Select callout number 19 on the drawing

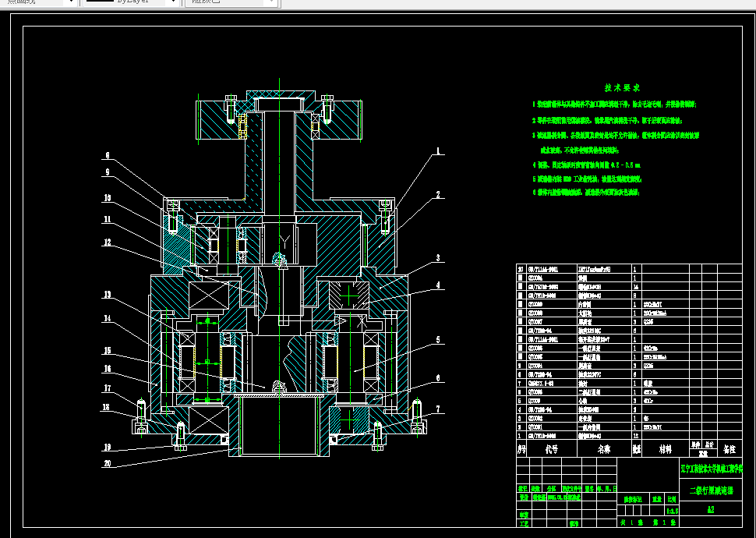pyautogui.click(x=108, y=448)
